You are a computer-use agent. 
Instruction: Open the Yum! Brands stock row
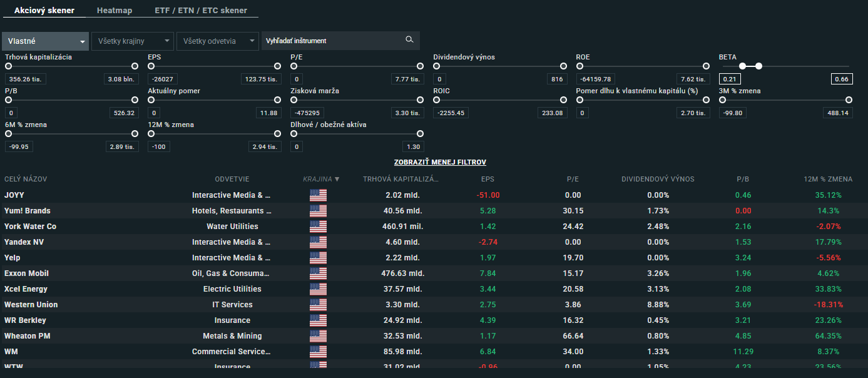28,211
